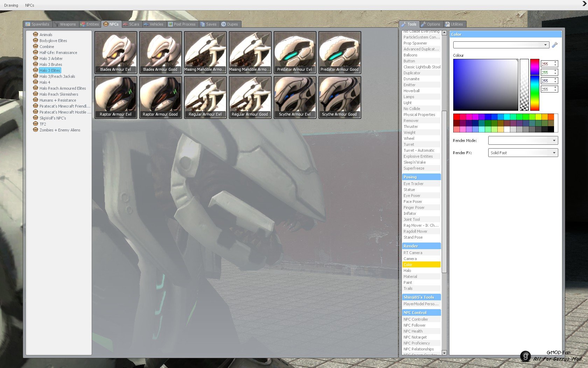This screenshot has width=588, height=368.
Task: Click in the colour saturation picker square
Action: click(x=485, y=85)
